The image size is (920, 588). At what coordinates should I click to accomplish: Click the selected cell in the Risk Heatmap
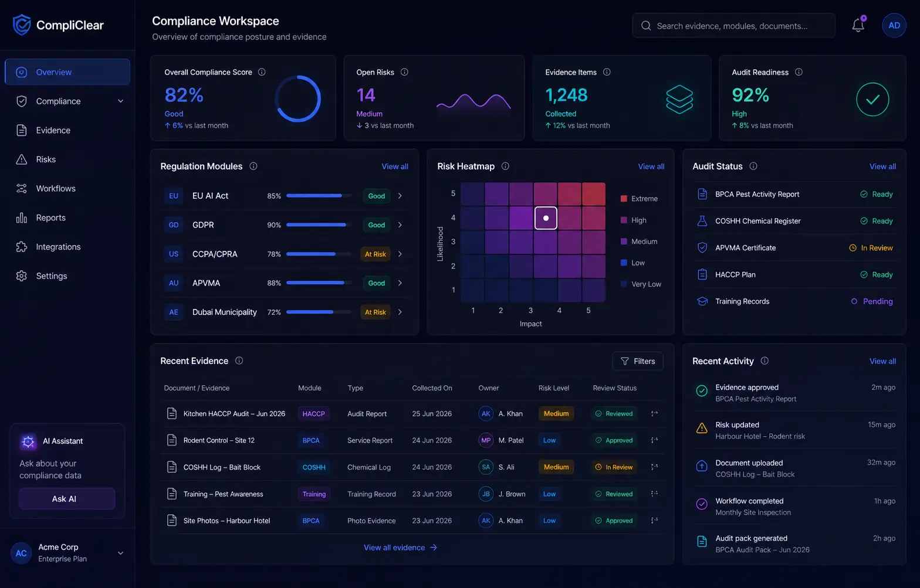click(546, 218)
